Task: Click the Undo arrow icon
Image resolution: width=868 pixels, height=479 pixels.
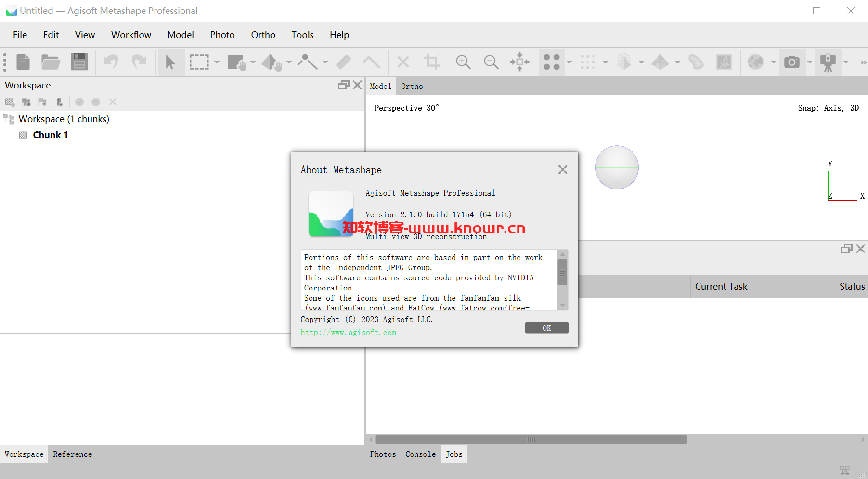Action: [x=111, y=62]
